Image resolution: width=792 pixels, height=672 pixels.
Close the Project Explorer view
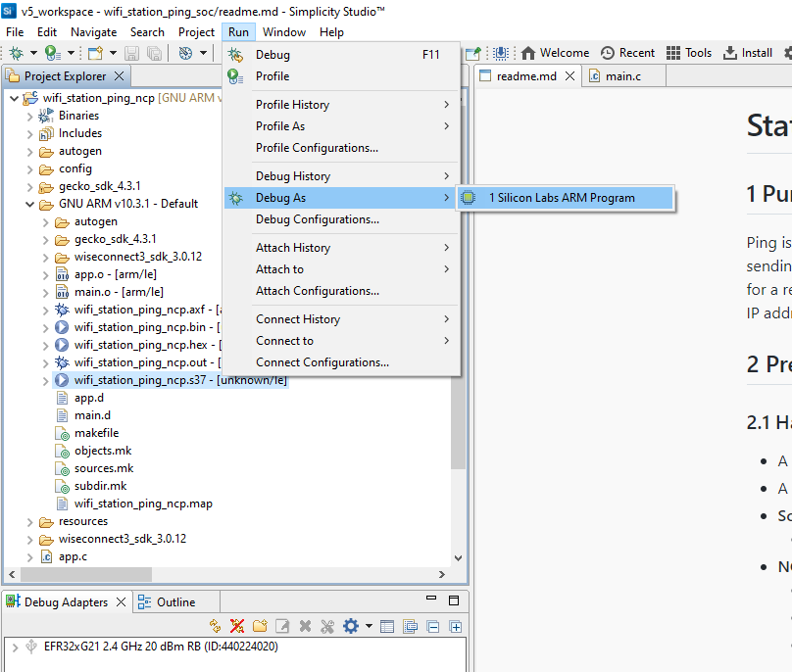click(120, 75)
